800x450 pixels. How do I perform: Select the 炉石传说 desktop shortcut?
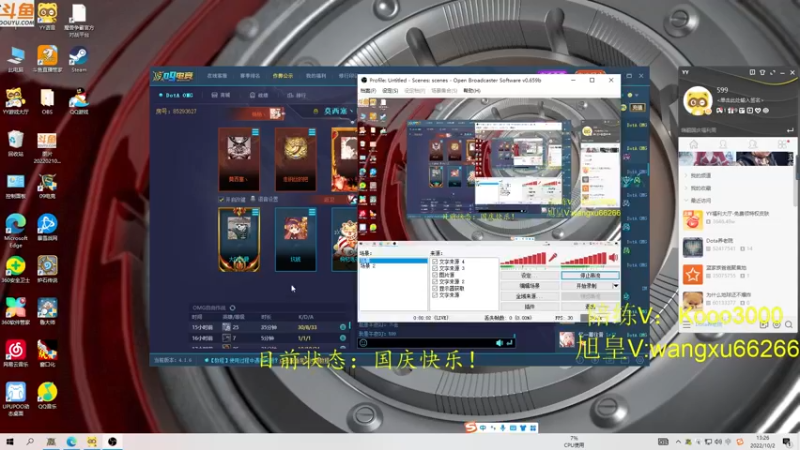point(47,269)
